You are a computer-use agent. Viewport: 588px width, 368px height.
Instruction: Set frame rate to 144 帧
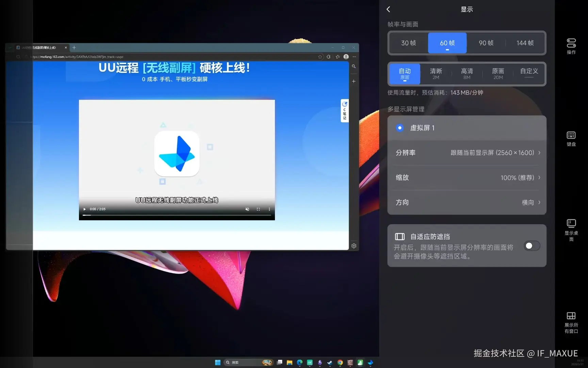click(x=525, y=43)
